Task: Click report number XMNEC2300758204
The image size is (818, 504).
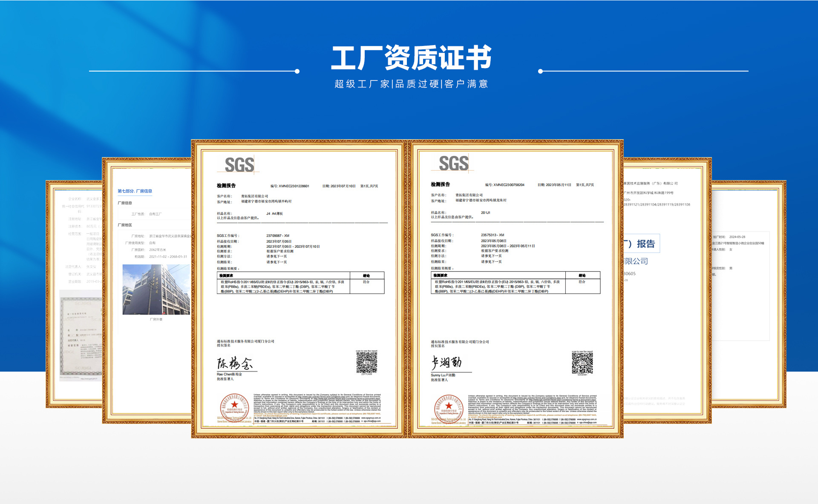Action: pos(508,185)
